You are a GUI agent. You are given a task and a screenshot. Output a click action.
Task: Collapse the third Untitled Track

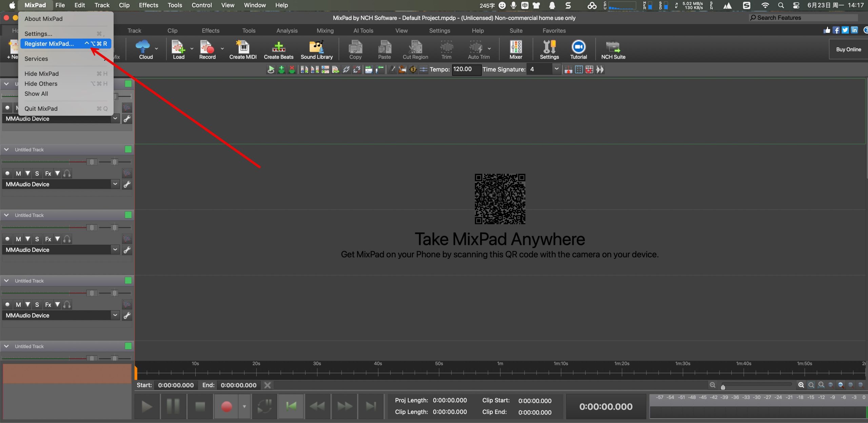tap(6, 215)
